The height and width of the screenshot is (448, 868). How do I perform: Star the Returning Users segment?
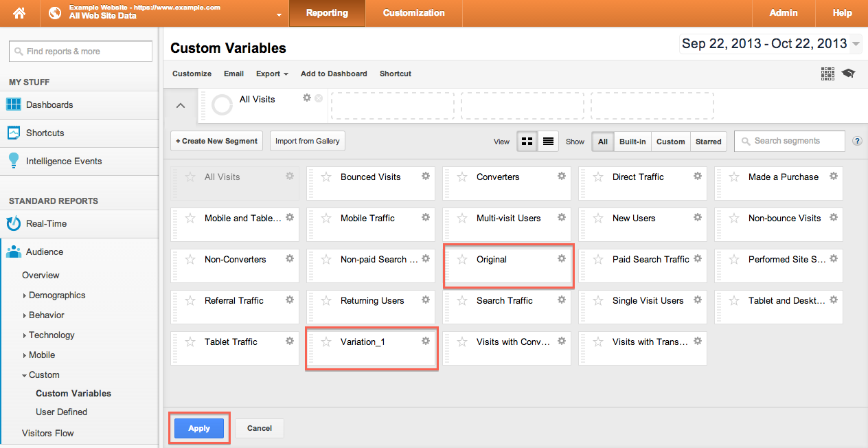(326, 301)
